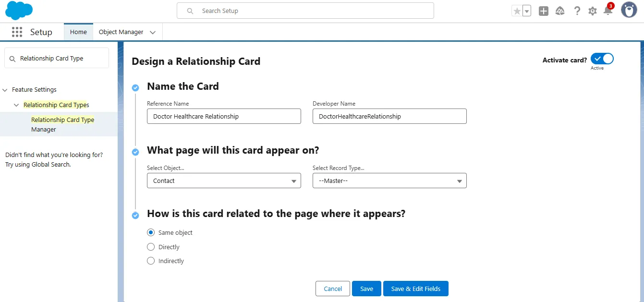Screen dimensions: 644x302
Task: Open the Setup gear icon
Action: (593, 11)
